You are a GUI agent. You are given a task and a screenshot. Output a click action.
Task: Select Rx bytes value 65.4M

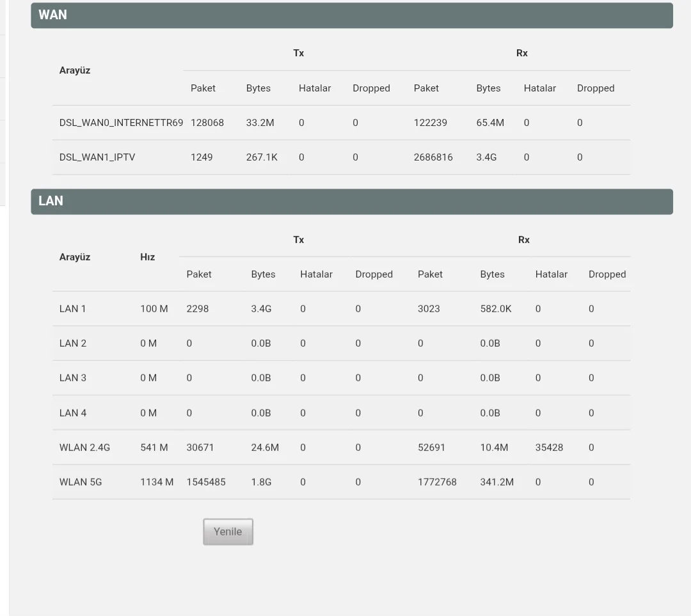[x=490, y=122]
